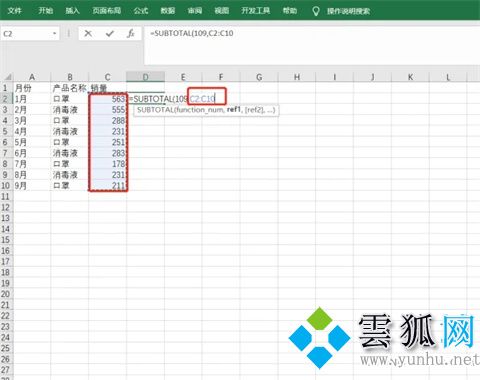This screenshot has width=480, height=380.
Task: Select column G header
Action: (259, 77)
